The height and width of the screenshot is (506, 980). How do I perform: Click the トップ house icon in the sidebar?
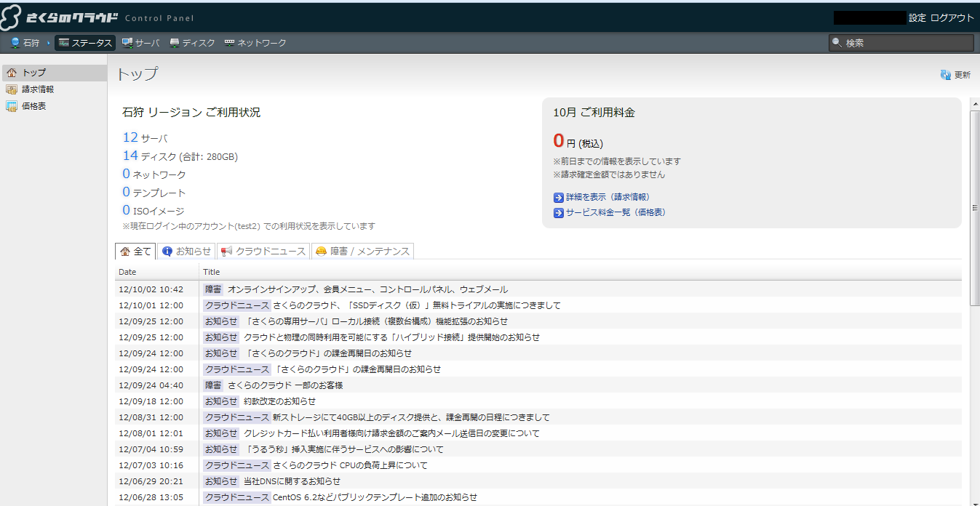tap(12, 73)
